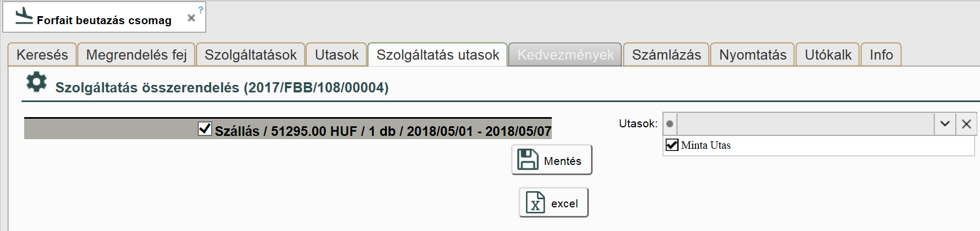Select the Megrendelés fej tab
Image resolution: width=980 pixels, height=231 pixels.
click(136, 55)
